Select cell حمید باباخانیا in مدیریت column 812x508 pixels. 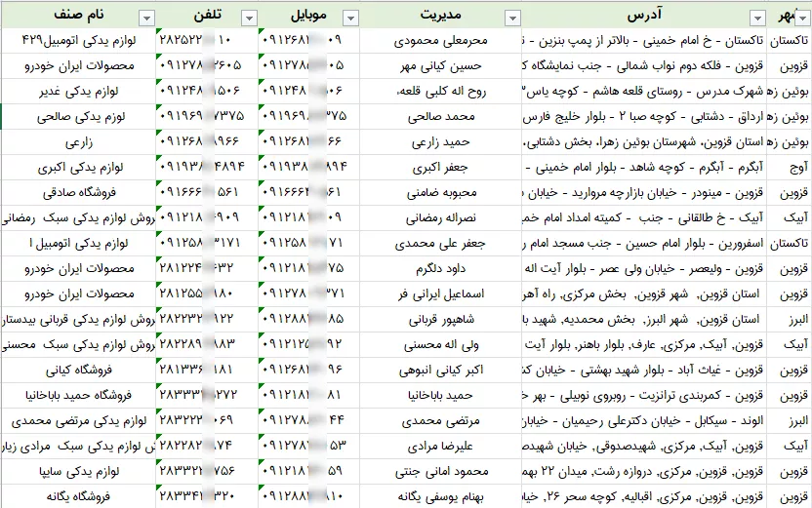point(441,395)
